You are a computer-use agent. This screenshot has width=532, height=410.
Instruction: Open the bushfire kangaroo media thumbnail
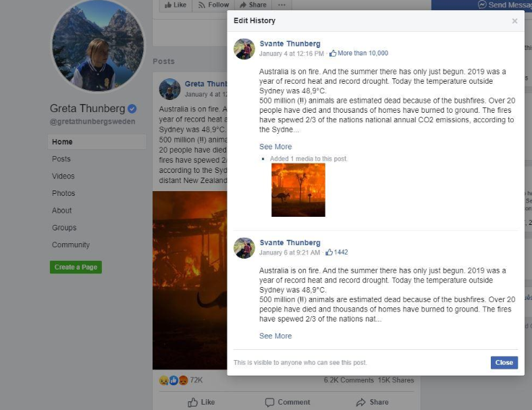[298, 190]
